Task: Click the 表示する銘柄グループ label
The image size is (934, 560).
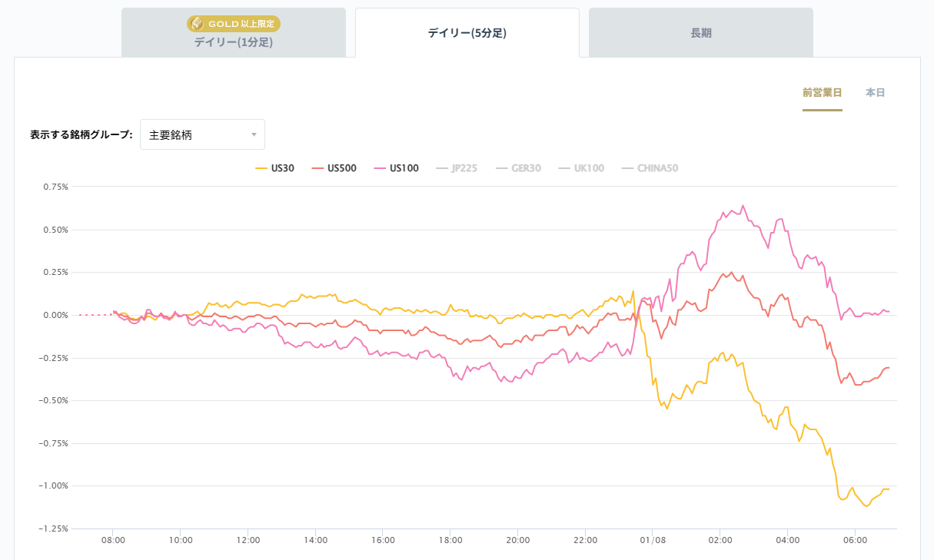Action: (81, 134)
